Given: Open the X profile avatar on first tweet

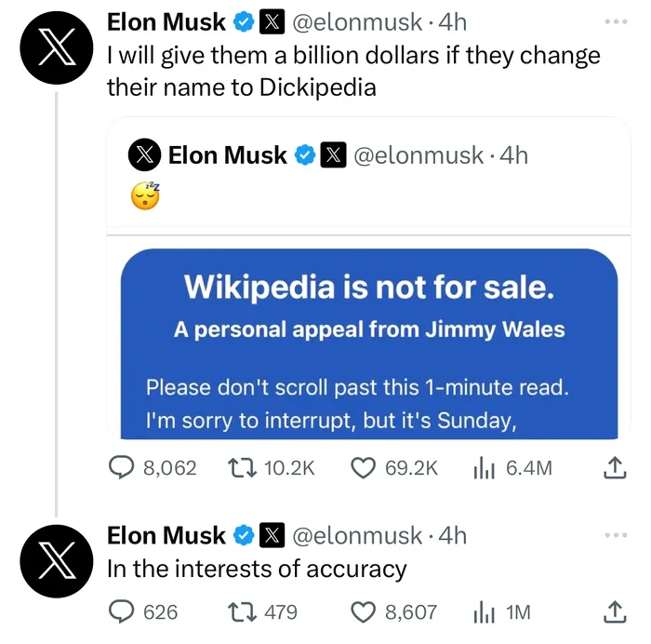Looking at the screenshot, I should (x=55, y=49).
